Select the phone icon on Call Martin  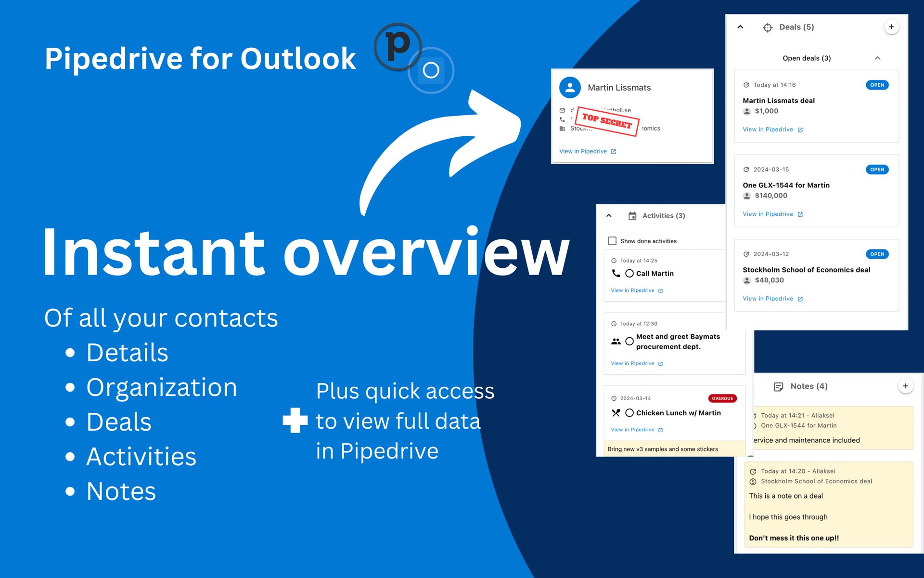[616, 273]
